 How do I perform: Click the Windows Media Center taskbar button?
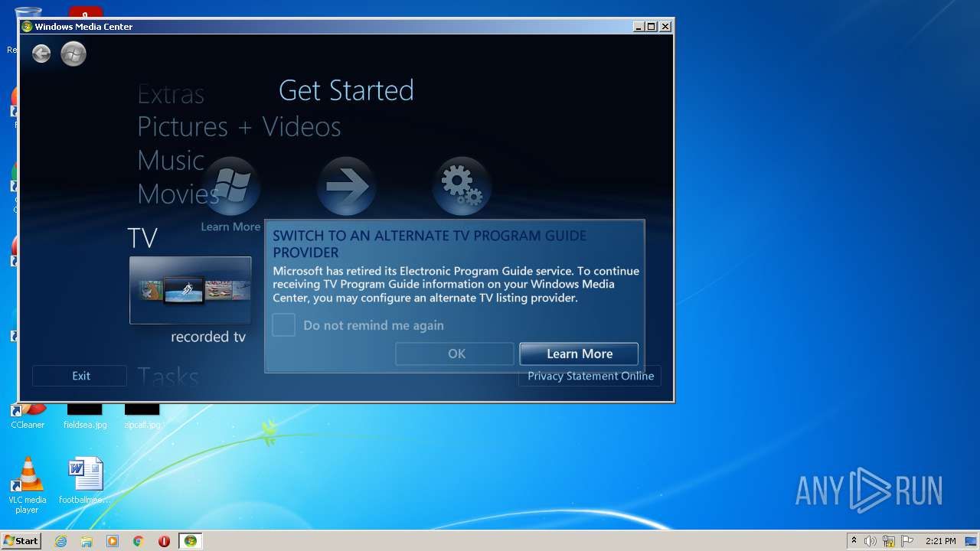(x=191, y=541)
